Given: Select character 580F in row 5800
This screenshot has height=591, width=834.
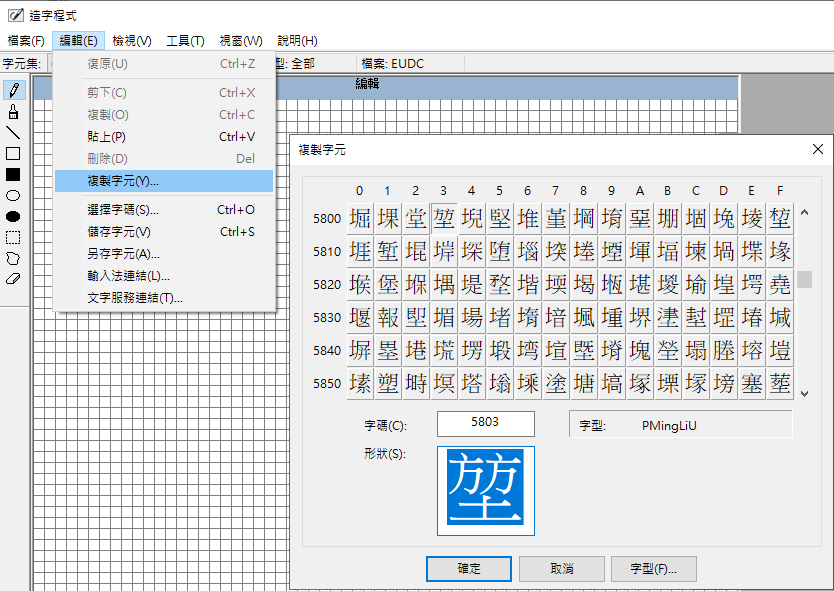Looking at the screenshot, I should point(780,218).
